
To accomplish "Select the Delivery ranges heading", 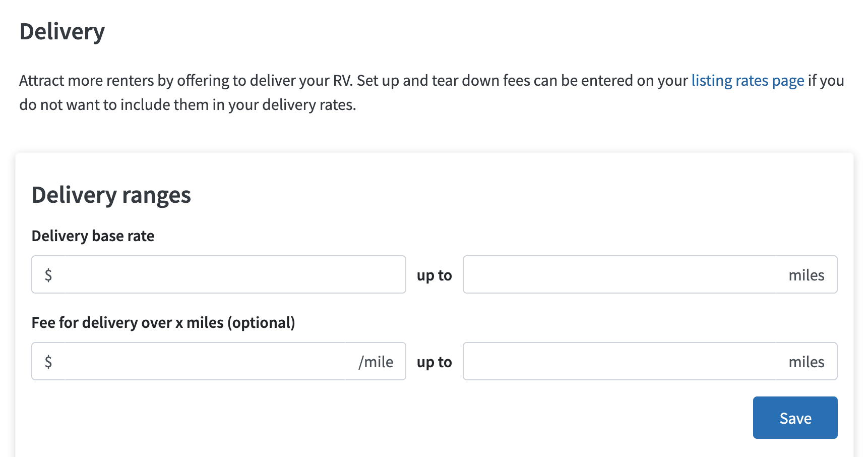I will point(111,195).
